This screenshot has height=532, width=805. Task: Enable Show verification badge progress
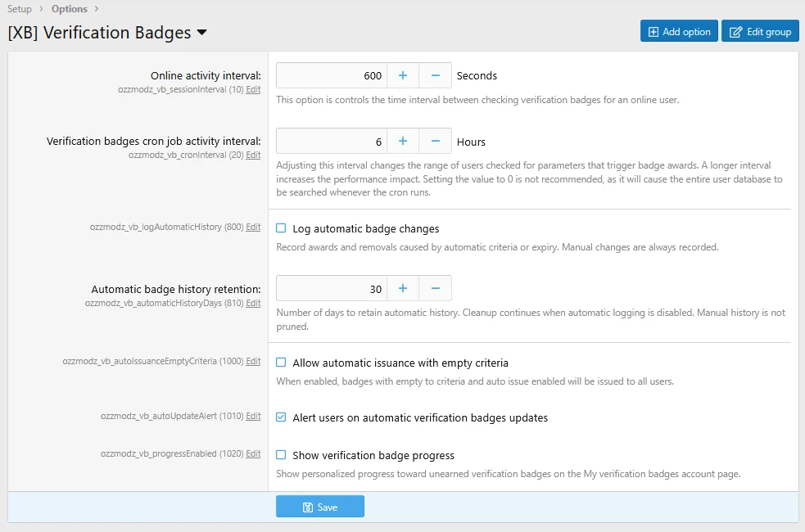click(x=281, y=454)
